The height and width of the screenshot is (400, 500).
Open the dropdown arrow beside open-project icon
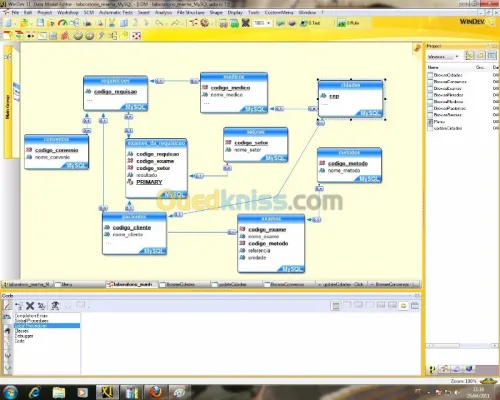31,23
